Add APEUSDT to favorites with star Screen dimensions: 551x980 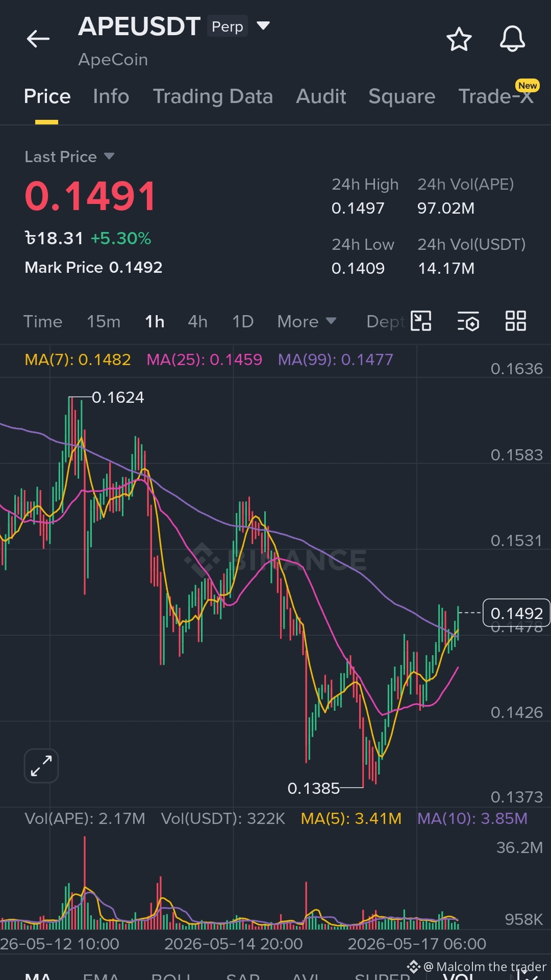point(459,39)
